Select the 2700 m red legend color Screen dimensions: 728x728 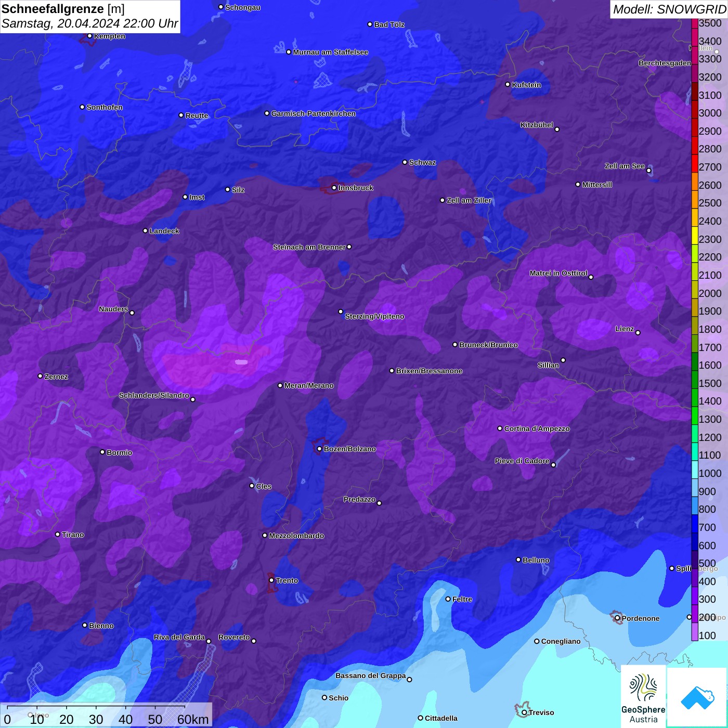[x=695, y=163]
